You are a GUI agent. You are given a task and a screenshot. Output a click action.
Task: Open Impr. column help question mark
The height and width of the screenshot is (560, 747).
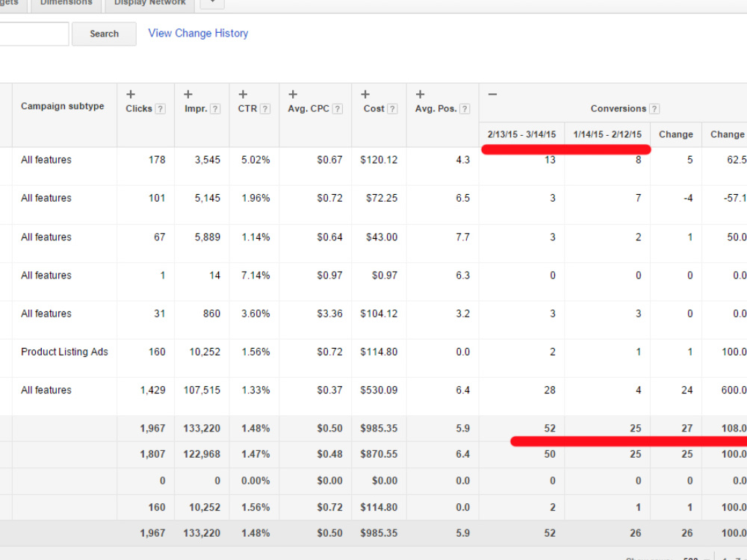[x=215, y=109]
